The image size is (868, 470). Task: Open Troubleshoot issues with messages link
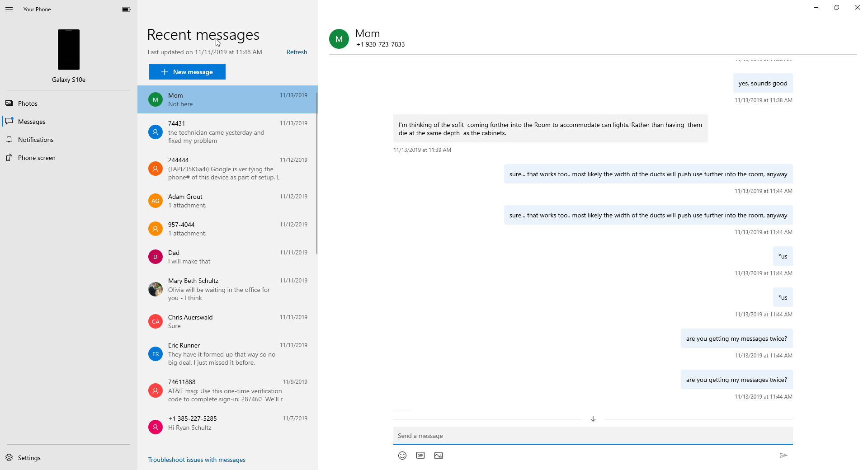197,460
